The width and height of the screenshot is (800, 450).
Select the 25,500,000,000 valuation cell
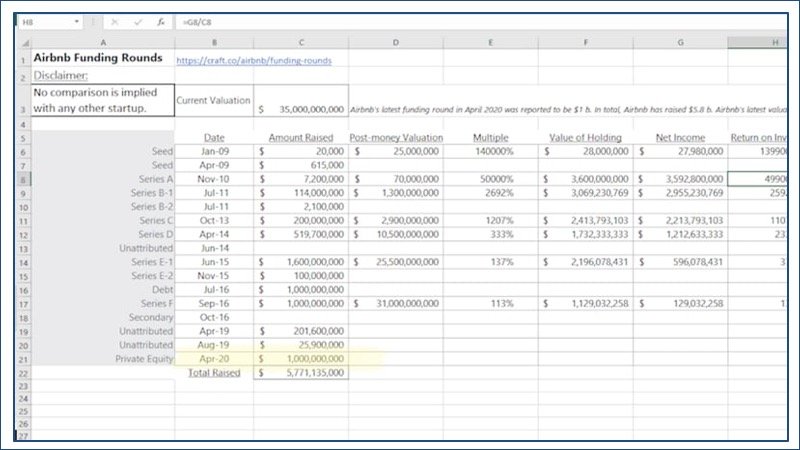point(396,262)
